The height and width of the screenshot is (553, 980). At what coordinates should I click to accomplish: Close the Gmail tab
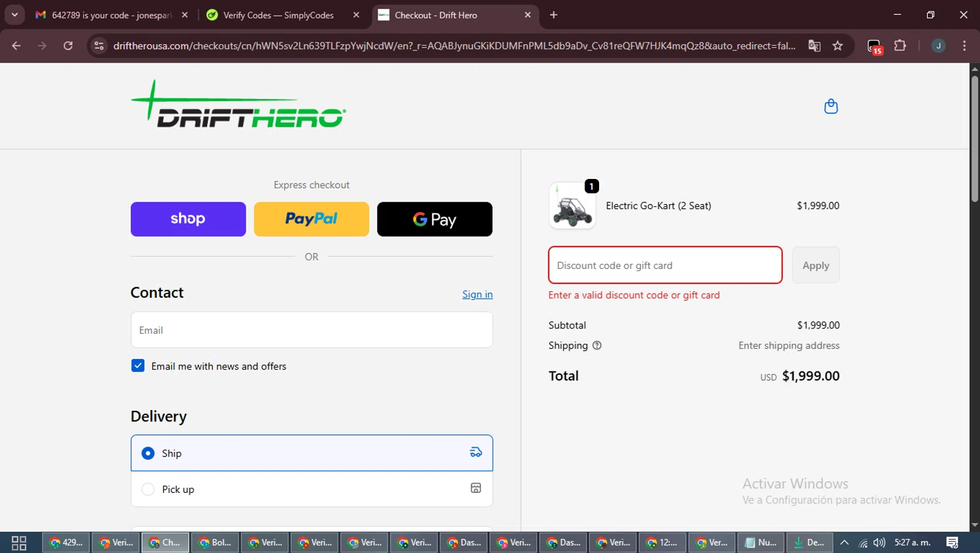185,15
